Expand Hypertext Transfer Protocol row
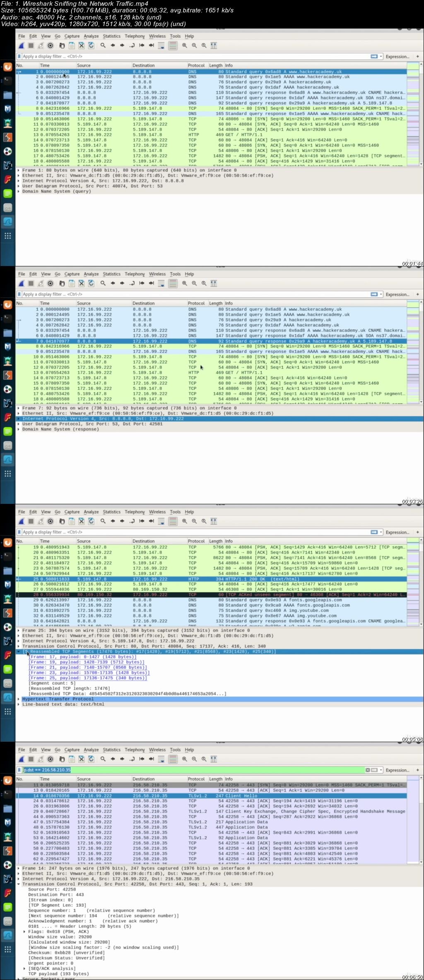The height and width of the screenshot is (980, 424). pos(19,699)
